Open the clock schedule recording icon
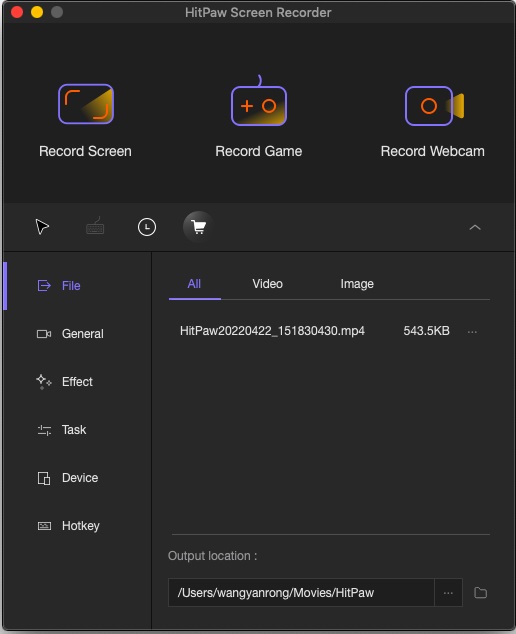The height and width of the screenshot is (634, 516). (147, 227)
